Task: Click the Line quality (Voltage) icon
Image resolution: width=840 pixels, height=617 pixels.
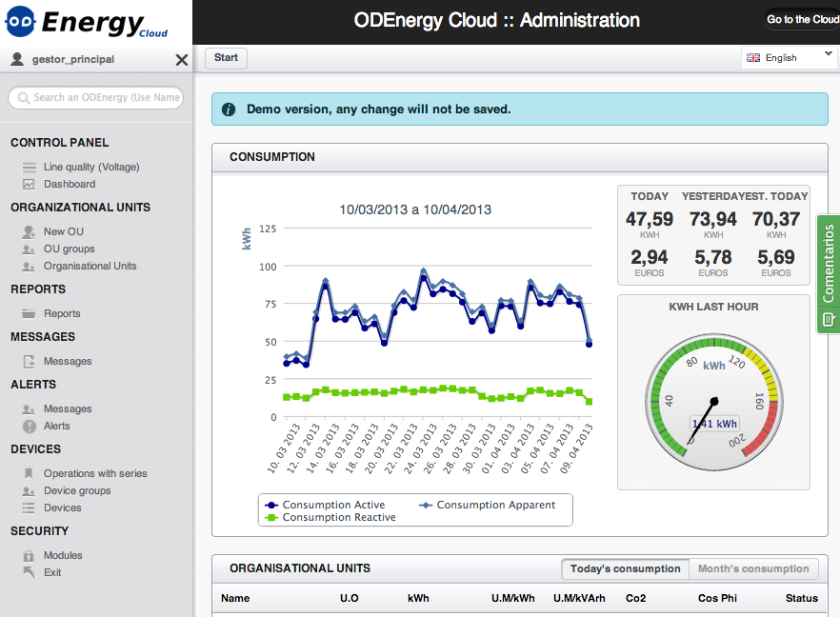Action: [29, 168]
